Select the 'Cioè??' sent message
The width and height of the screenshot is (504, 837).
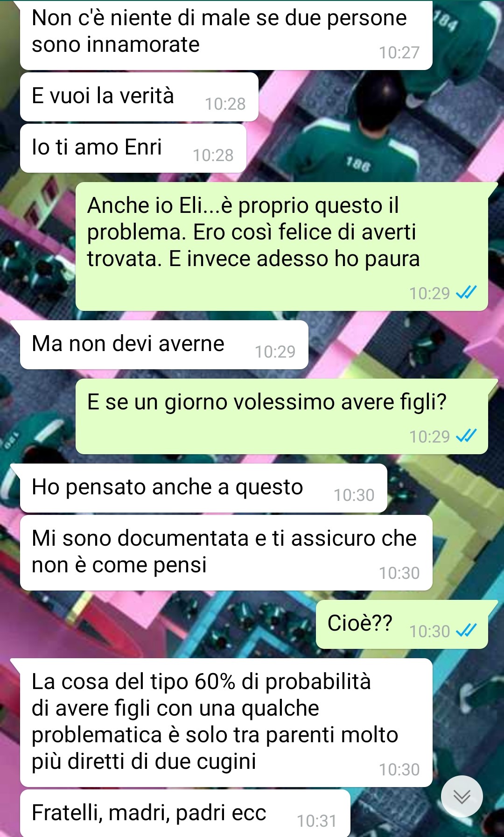click(402, 624)
